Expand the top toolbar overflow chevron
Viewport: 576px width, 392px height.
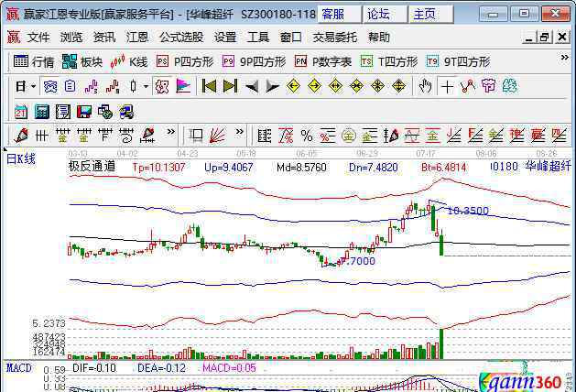565,58
